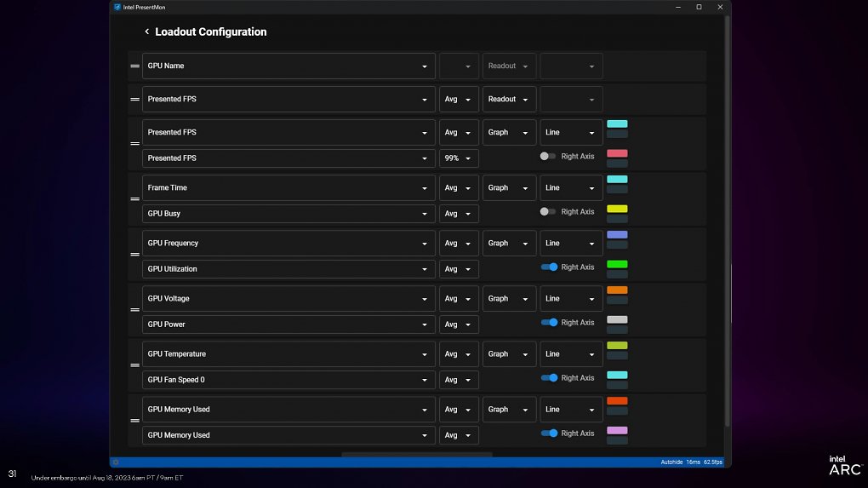Pick the green color swatch for GPU Utilization

tap(617, 264)
